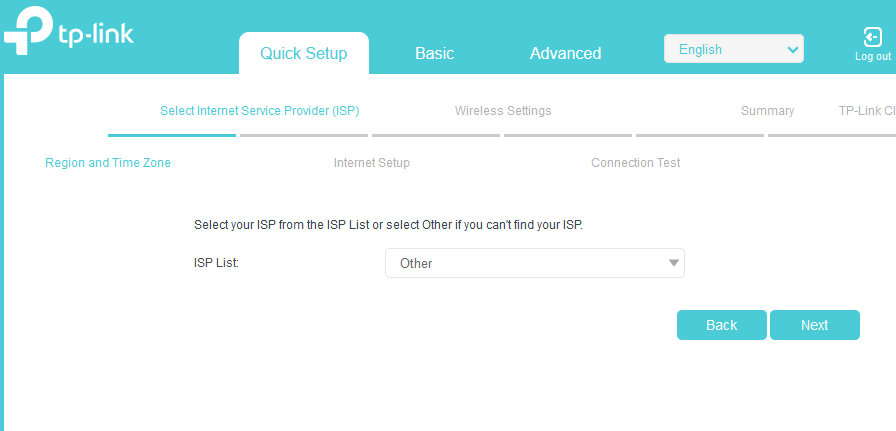
Task: Go to the Wireless Settings step
Action: [503, 111]
